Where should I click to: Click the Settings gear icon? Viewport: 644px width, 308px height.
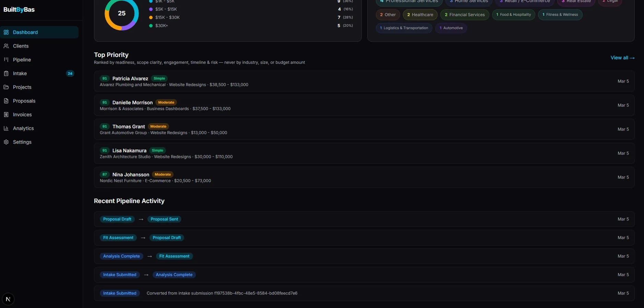(x=6, y=142)
